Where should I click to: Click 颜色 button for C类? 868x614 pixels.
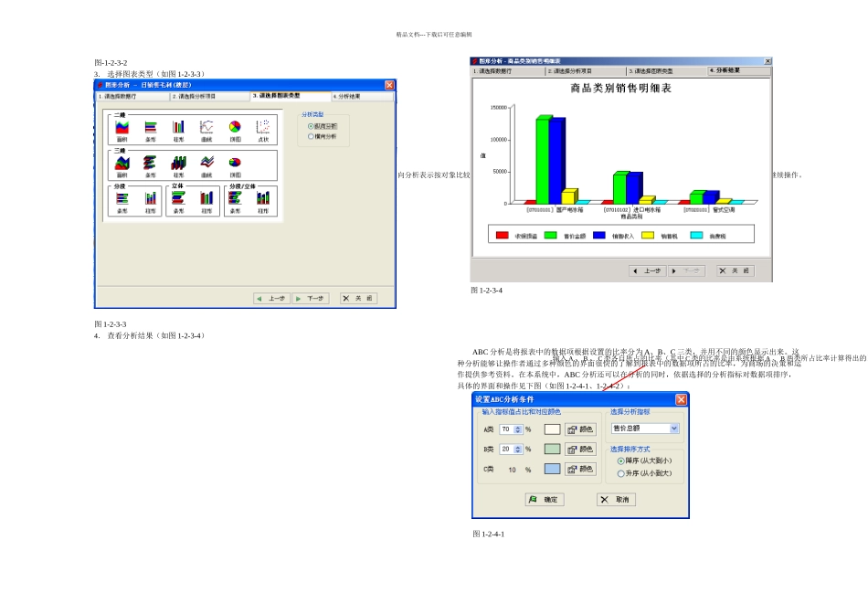coord(580,469)
